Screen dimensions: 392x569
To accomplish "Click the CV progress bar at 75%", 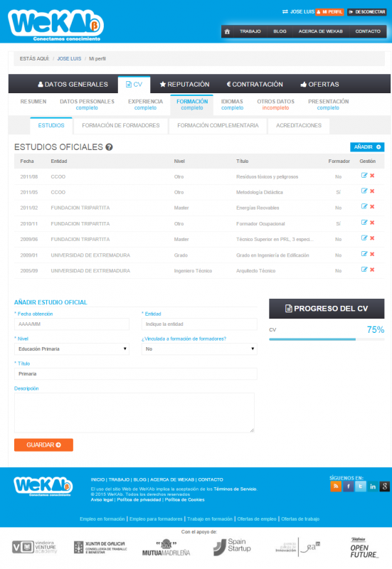I will [x=327, y=339].
